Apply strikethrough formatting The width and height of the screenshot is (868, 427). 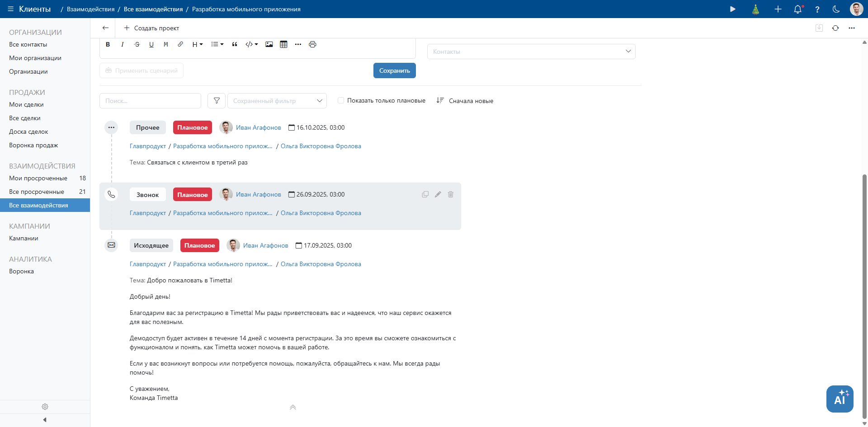tap(137, 44)
